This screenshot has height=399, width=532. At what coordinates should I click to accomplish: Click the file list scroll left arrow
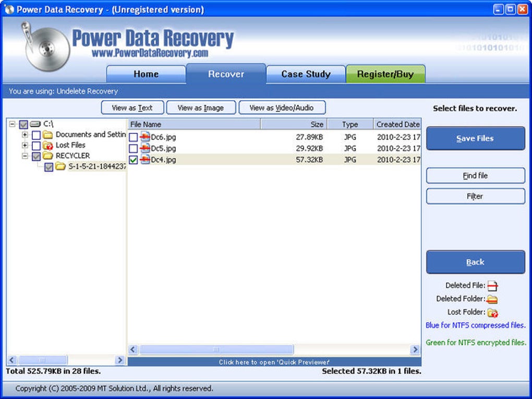click(133, 349)
